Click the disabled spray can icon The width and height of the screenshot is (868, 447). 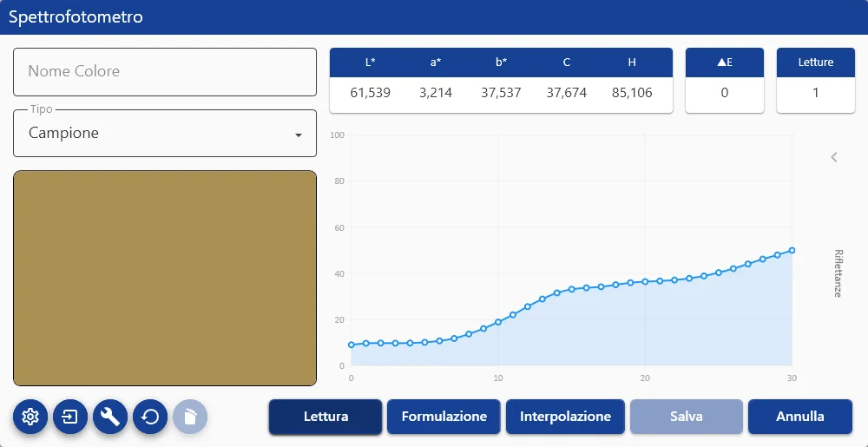pos(190,417)
